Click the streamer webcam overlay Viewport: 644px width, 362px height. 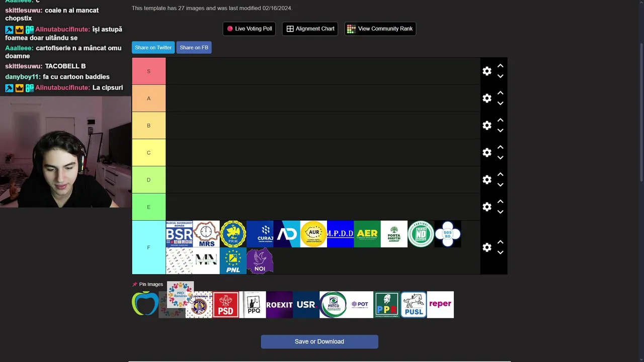65,151
